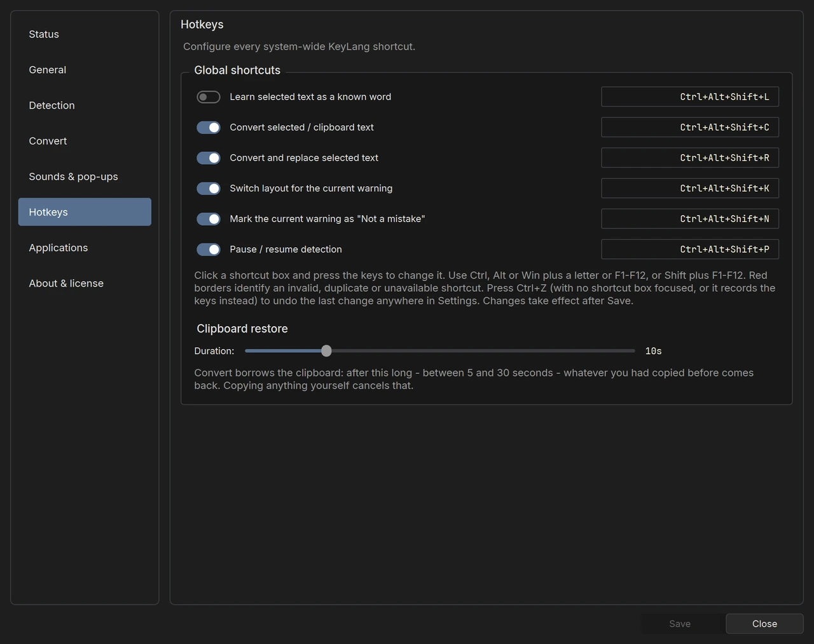
Task: Open the Status section
Action: pos(85,34)
